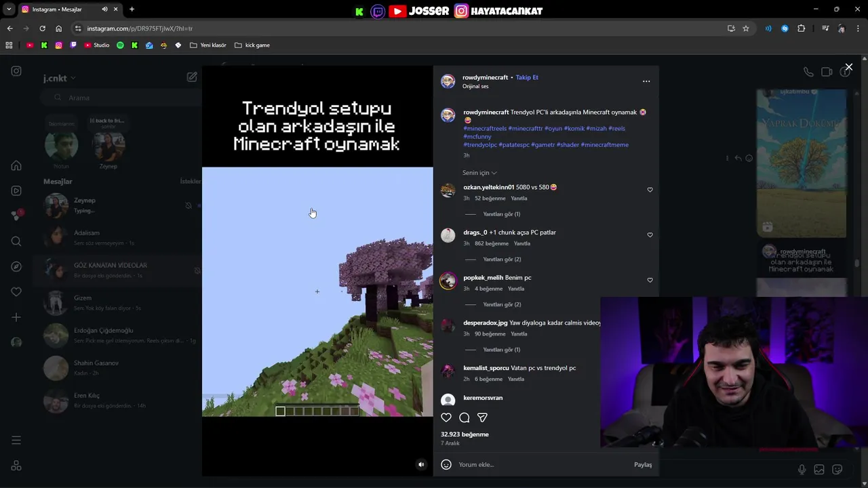Like drags._0's comment
This screenshot has width=868, height=488.
(x=650, y=235)
